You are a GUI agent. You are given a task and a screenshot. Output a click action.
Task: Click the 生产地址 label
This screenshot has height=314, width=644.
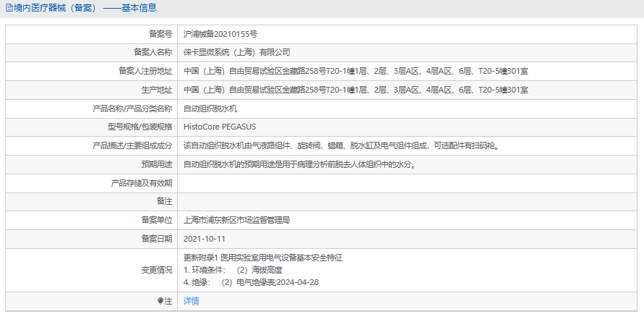pos(156,90)
